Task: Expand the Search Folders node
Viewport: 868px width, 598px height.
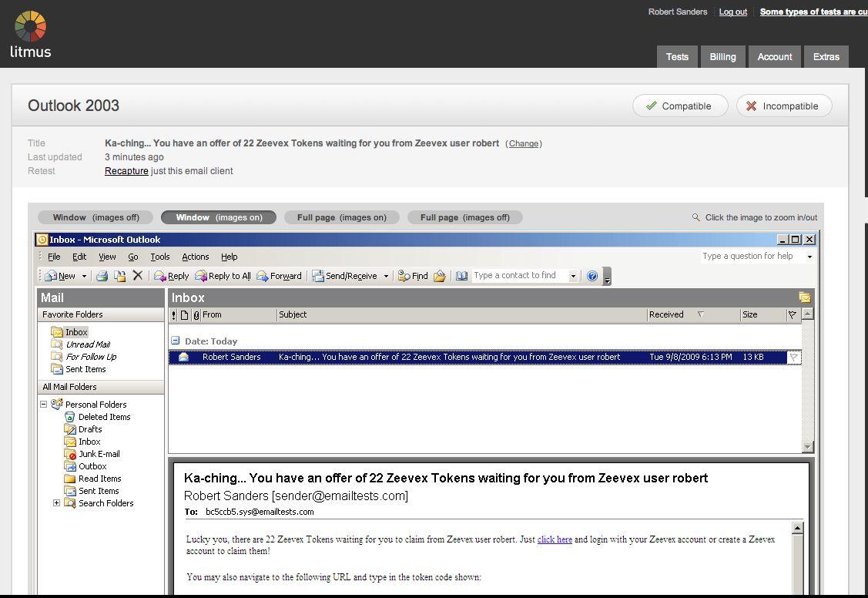Action: (56, 502)
